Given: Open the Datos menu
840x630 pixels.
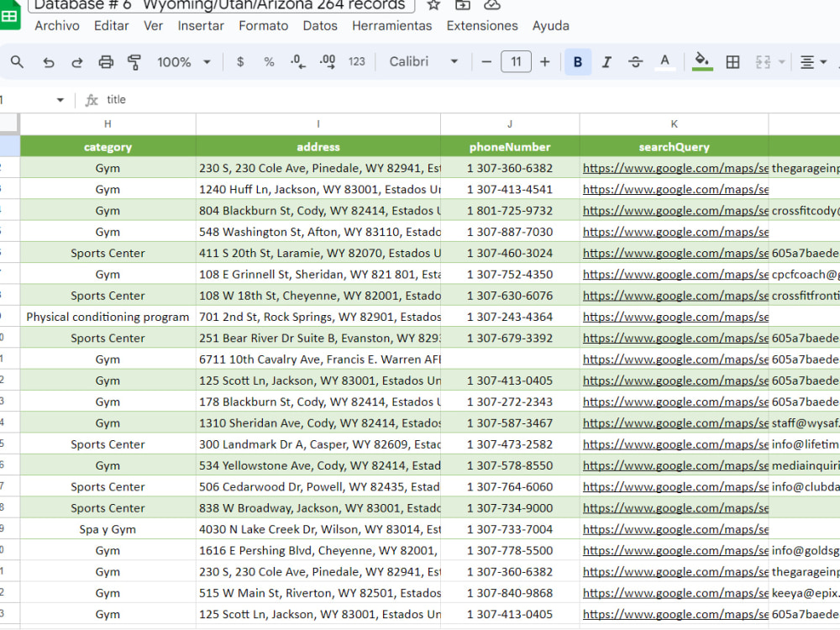Looking at the screenshot, I should (x=320, y=26).
